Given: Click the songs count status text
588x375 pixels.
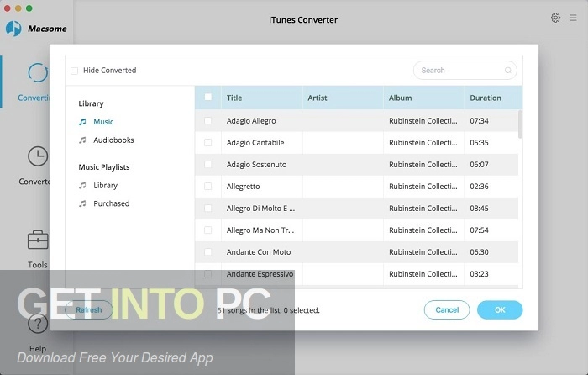Looking at the screenshot, I should 269,310.
